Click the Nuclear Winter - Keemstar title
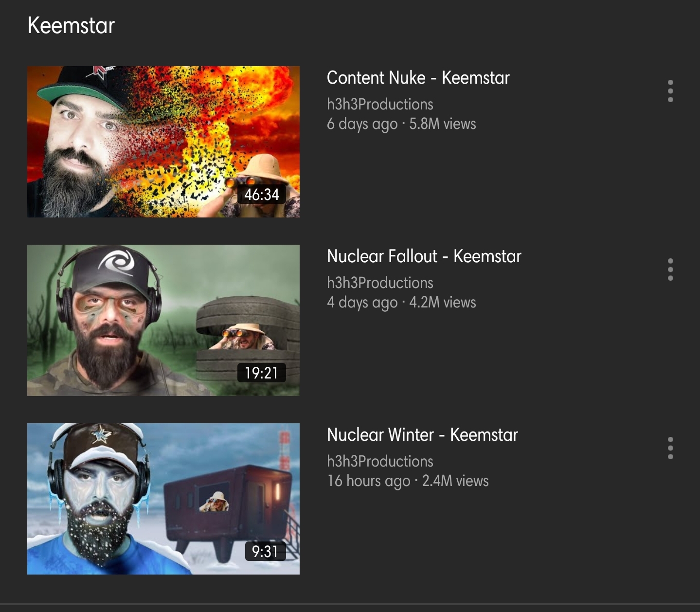 pos(422,435)
